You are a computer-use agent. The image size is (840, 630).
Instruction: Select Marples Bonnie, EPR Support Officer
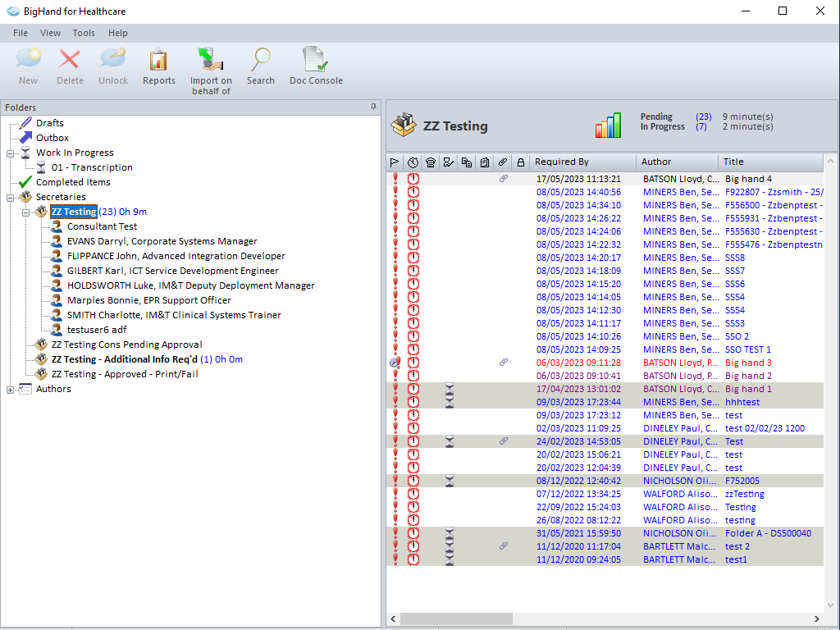149,300
